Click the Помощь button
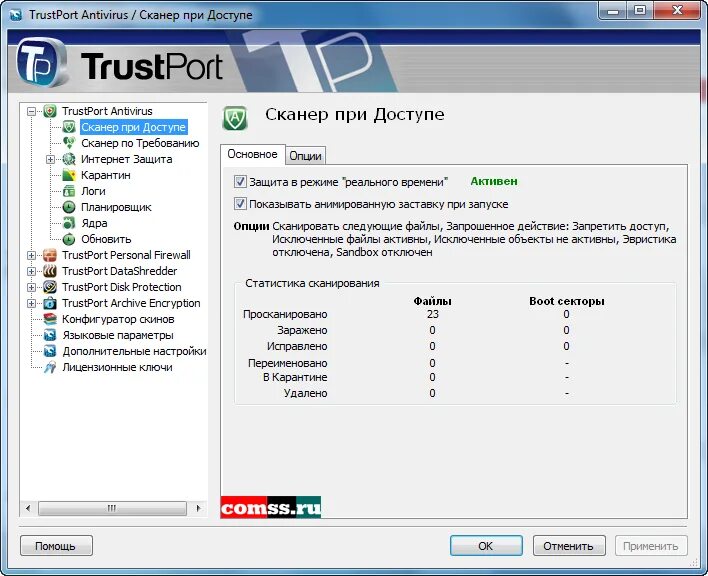 (x=56, y=546)
